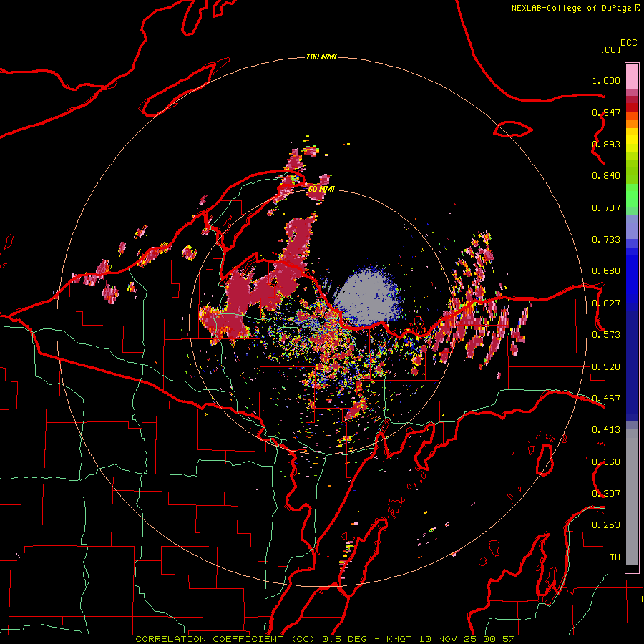
Task: Click the 0.253 color scale value
Action: click(606, 525)
